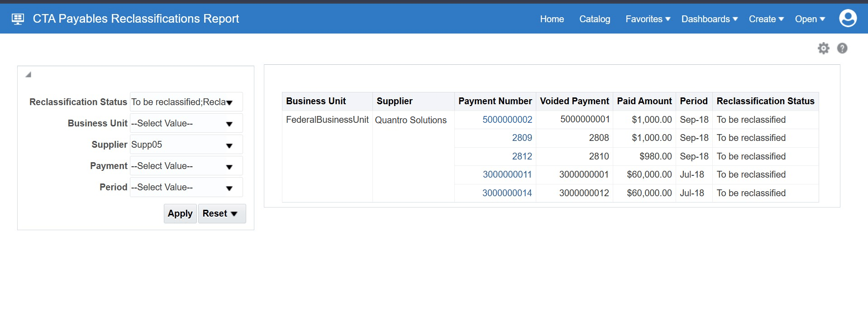Screen dimensions: 868x314
Task: Click Reclassification Status column header in table
Action: click(765, 101)
